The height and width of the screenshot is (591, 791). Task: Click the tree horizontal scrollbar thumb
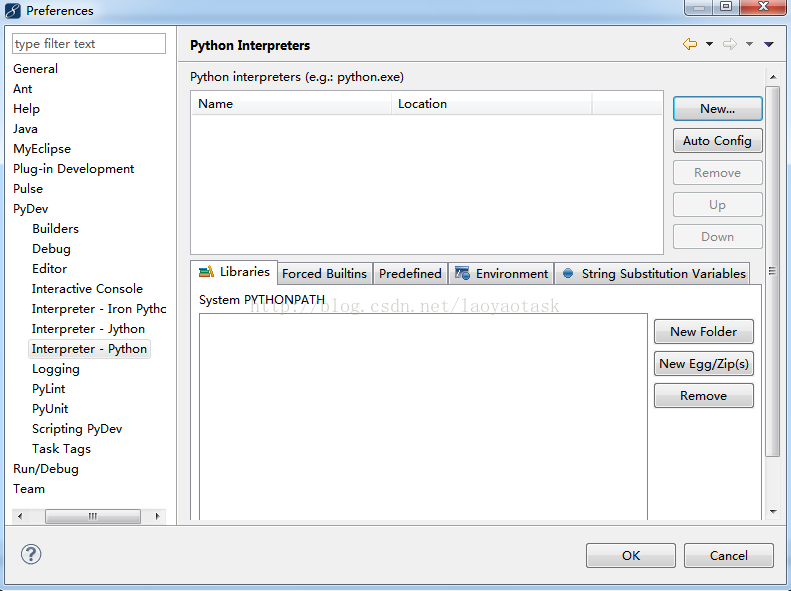[93, 516]
